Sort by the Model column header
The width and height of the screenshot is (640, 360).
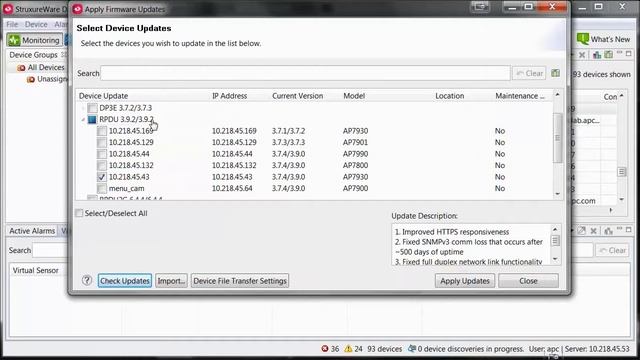point(354,96)
